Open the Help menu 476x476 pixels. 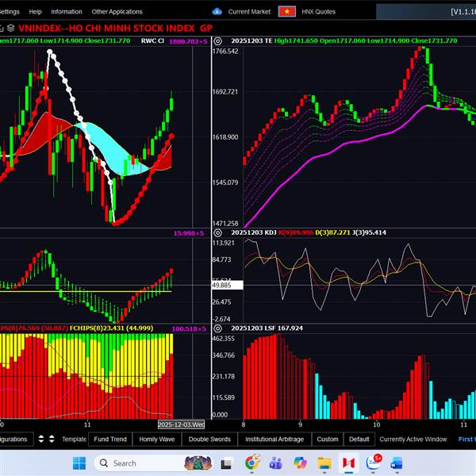pyautogui.click(x=35, y=12)
